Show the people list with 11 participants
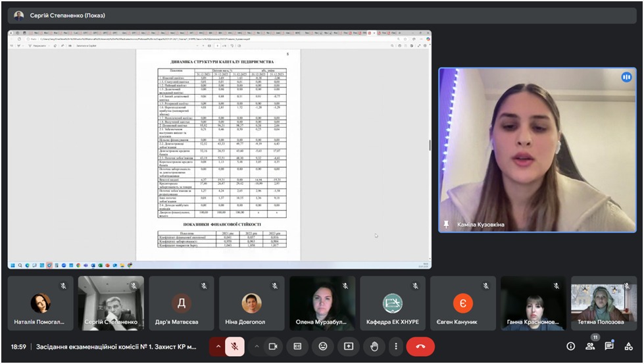This screenshot has height=364, width=644. coord(590,346)
